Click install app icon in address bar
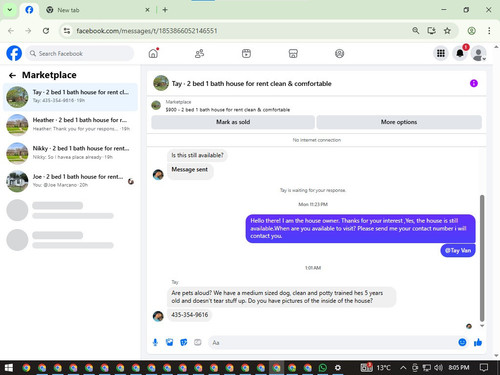The height and width of the screenshot is (375, 500). tap(431, 31)
